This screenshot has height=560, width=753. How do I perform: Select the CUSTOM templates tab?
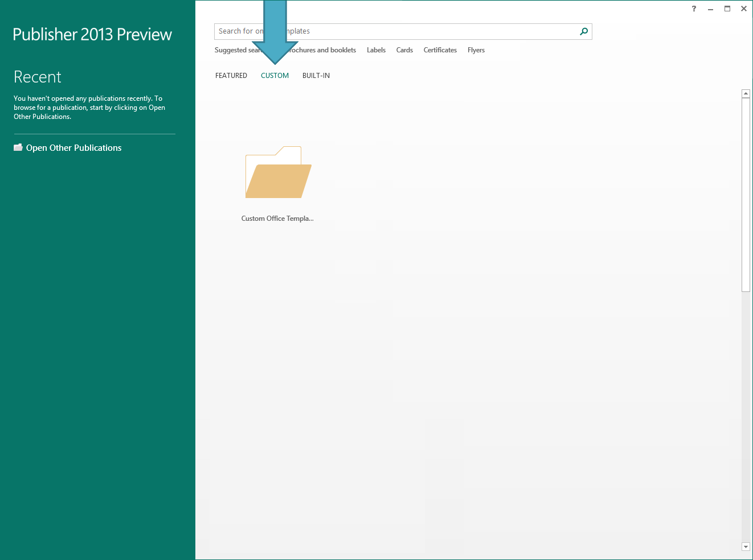[275, 76]
